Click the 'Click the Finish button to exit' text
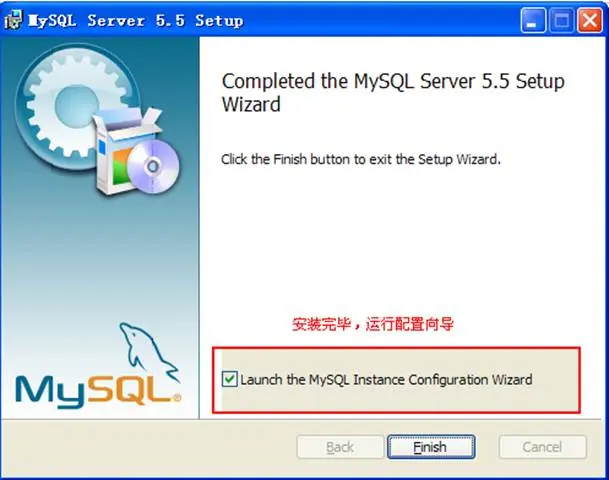The height and width of the screenshot is (480, 609). pyautogui.click(x=361, y=159)
